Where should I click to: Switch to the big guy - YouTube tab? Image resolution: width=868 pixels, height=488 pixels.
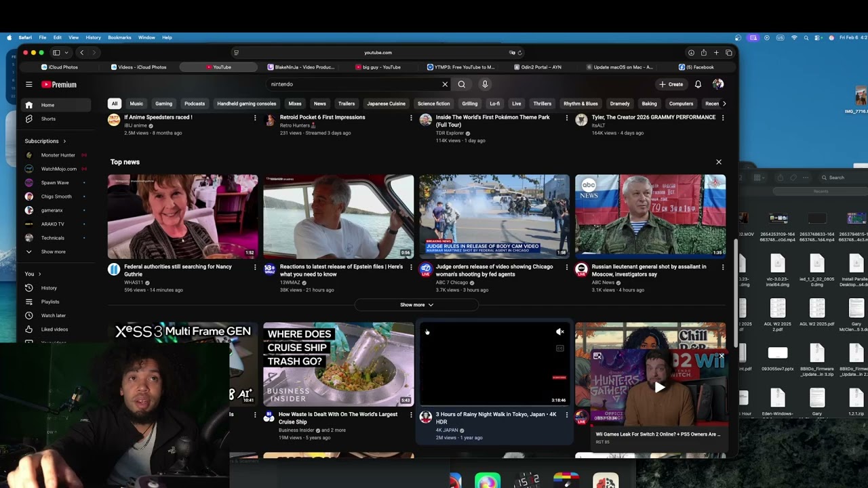point(378,67)
